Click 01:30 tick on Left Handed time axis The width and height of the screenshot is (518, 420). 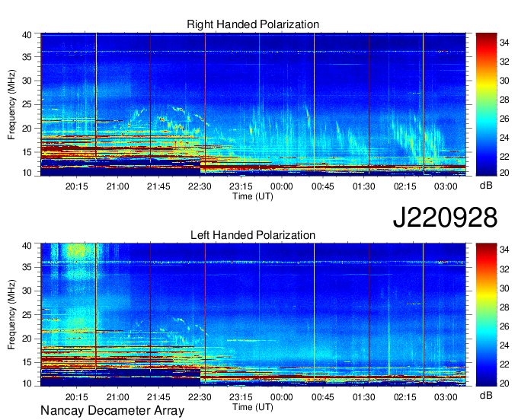363,397
